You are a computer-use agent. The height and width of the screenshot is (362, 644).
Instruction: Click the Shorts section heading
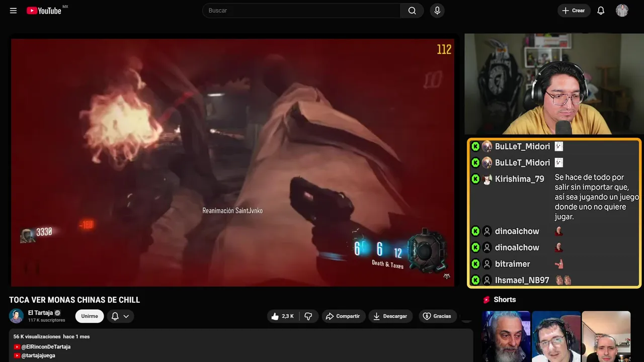click(505, 300)
